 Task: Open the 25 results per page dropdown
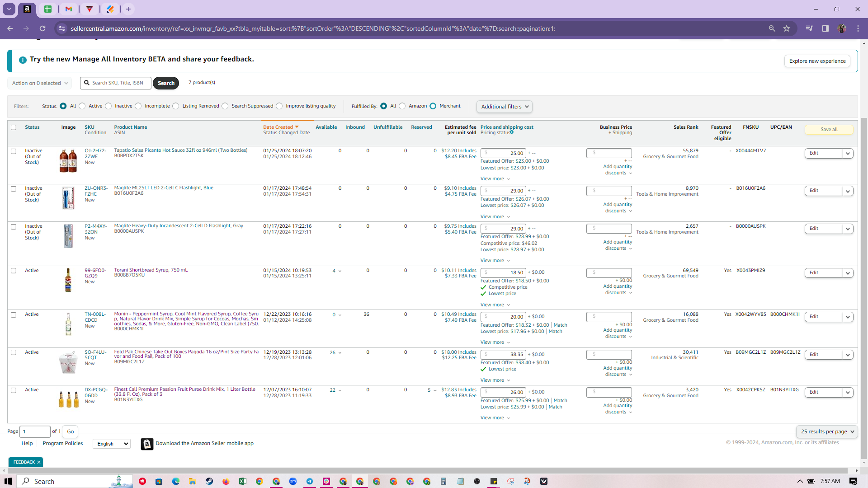click(827, 432)
